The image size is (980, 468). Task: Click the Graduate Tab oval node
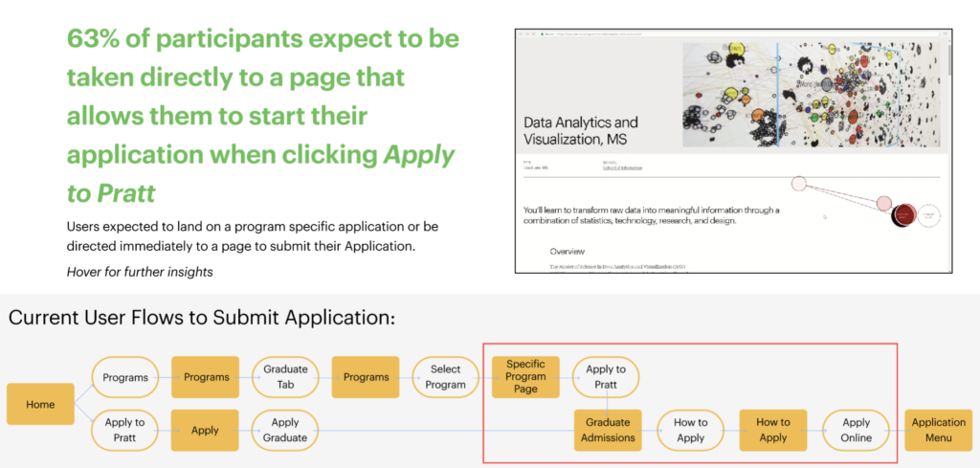285,377
